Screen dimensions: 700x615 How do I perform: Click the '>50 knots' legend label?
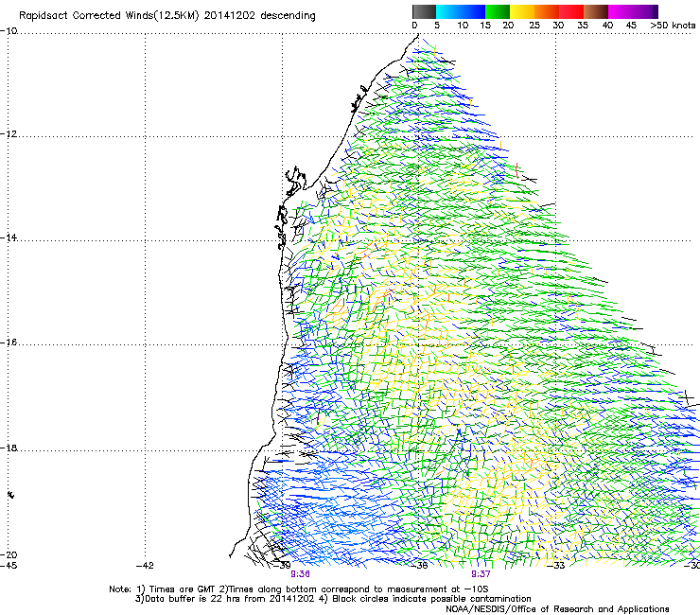tap(673, 26)
